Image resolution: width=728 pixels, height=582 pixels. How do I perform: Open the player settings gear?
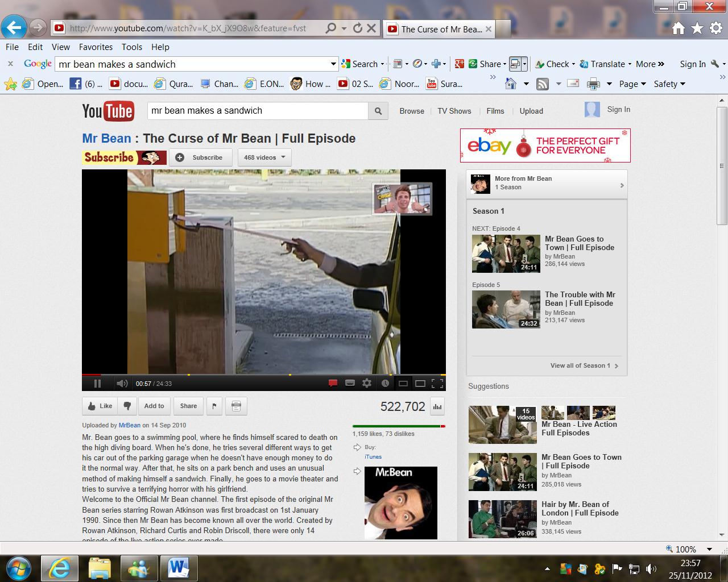click(367, 384)
